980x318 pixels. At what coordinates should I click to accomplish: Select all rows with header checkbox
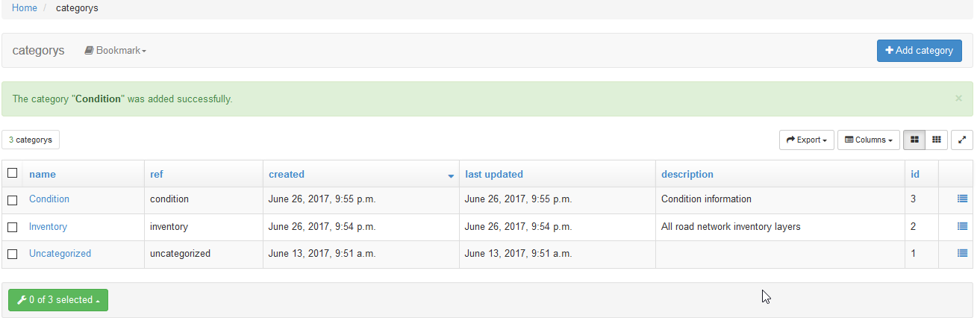click(12, 173)
